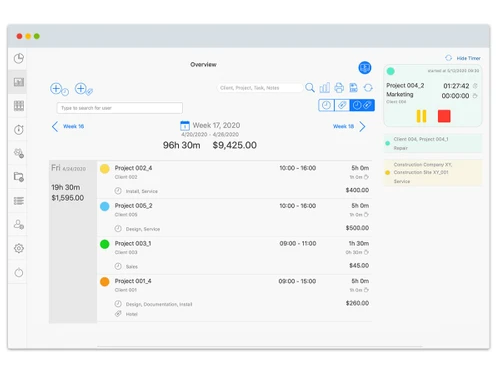This screenshot has height=375, width=500.
Task: Focus the Type to search for user field
Action: [120, 108]
